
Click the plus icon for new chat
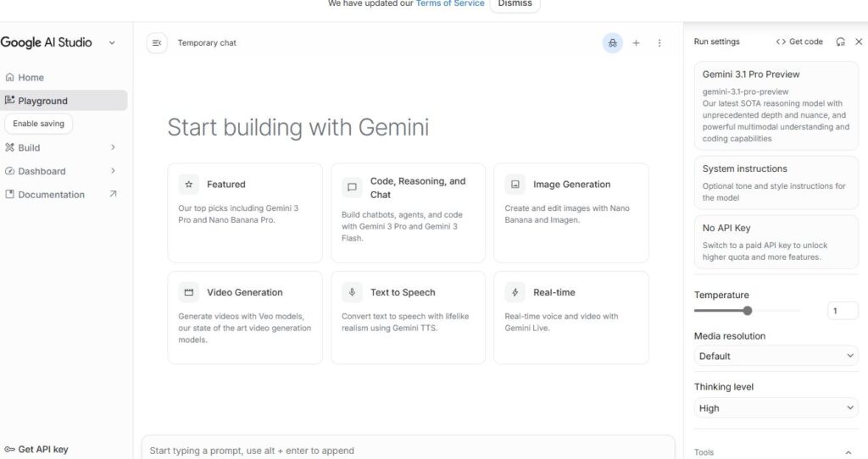pos(636,43)
